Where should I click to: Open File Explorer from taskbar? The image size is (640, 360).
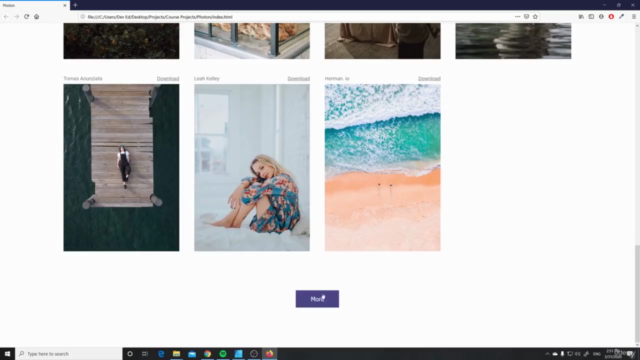[176, 353]
